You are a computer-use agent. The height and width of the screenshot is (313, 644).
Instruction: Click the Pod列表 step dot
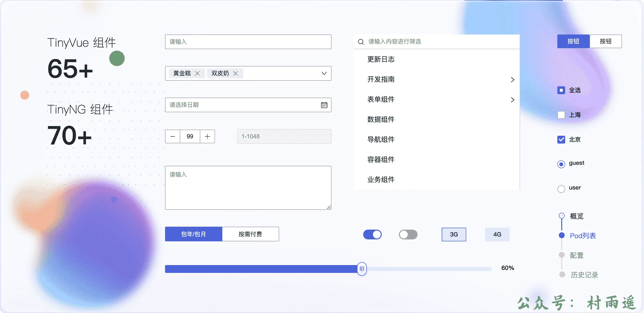pos(561,235)
